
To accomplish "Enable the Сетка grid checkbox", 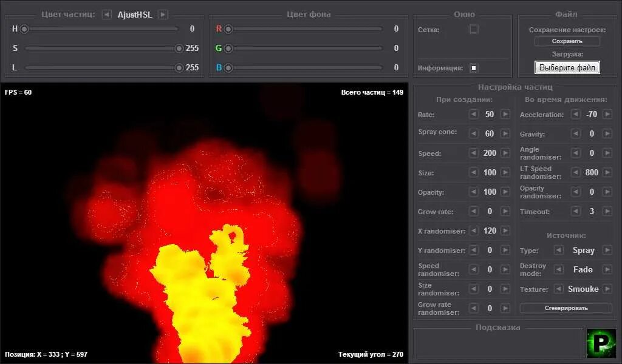I will click(473, 29).
